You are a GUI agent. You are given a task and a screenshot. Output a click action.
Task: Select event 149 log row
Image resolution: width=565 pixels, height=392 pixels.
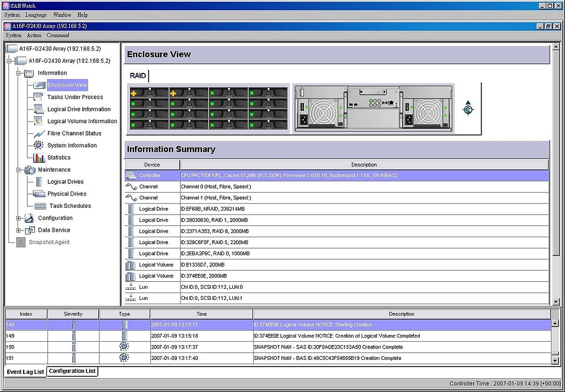(x=278, y=336)
